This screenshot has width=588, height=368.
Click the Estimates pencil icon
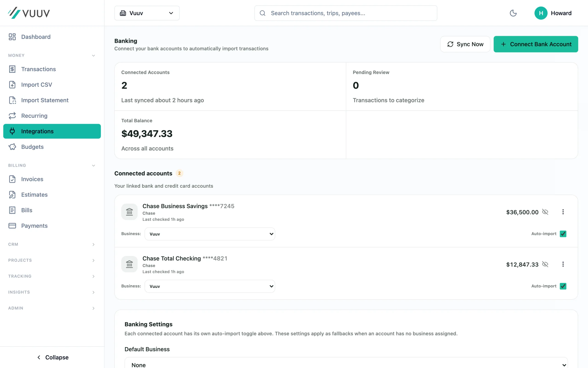[x=12, y=195]
